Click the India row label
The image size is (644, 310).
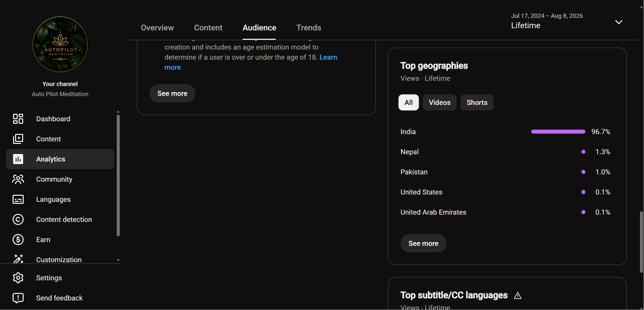click(x=408, y=132)
